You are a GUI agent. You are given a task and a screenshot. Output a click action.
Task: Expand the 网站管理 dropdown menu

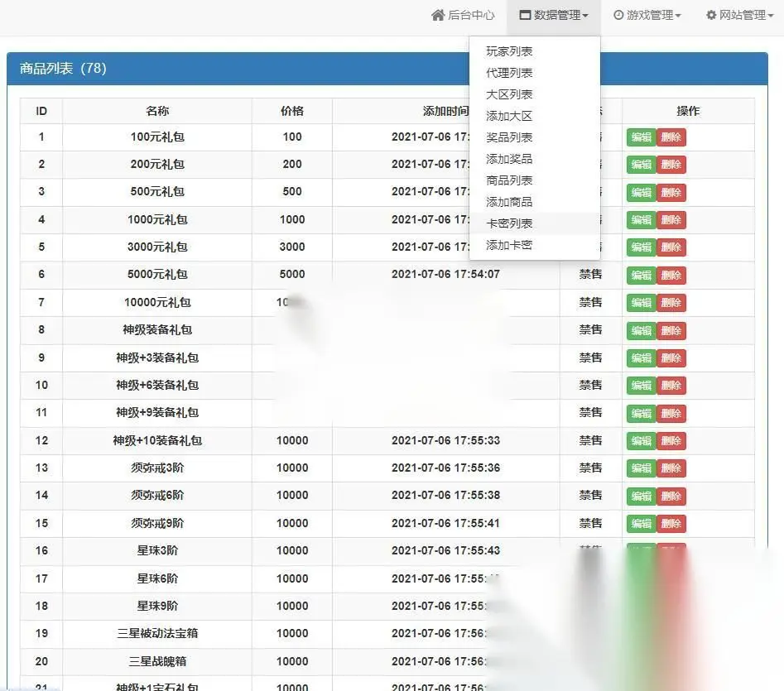click(x=739, y=15)
